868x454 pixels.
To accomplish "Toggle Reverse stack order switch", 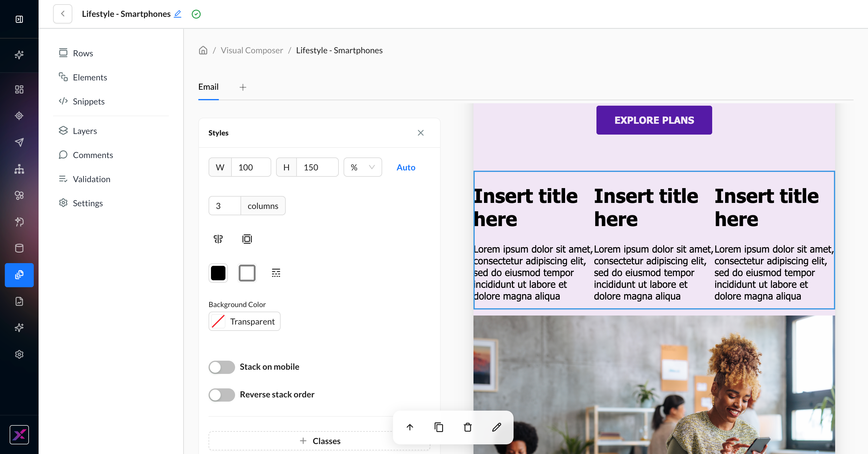I will point(222,395).
